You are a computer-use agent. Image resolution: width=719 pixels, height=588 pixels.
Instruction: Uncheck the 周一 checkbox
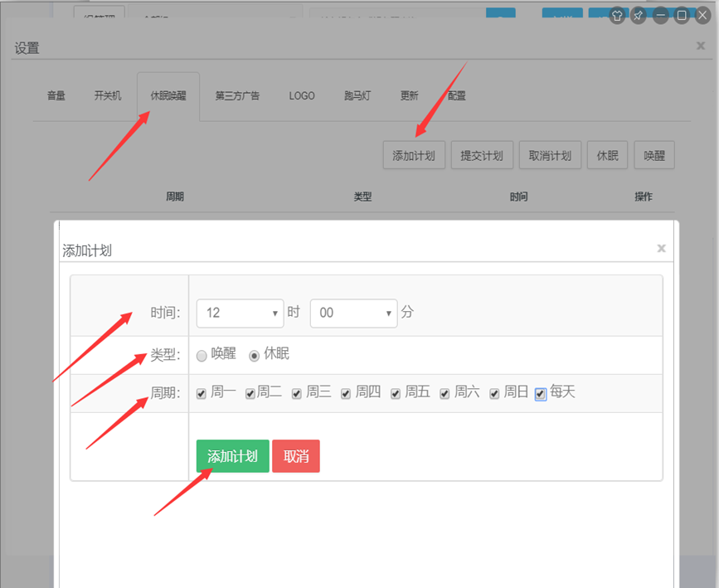tap(202, 393)
